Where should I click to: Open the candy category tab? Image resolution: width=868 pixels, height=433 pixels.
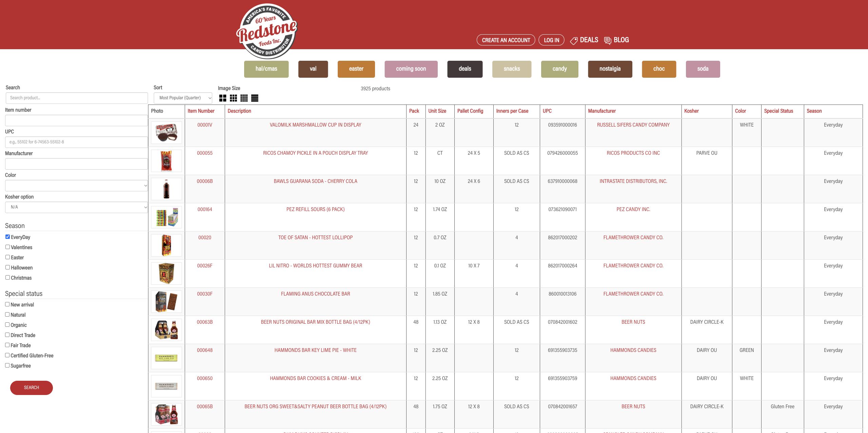coord(560,69)
